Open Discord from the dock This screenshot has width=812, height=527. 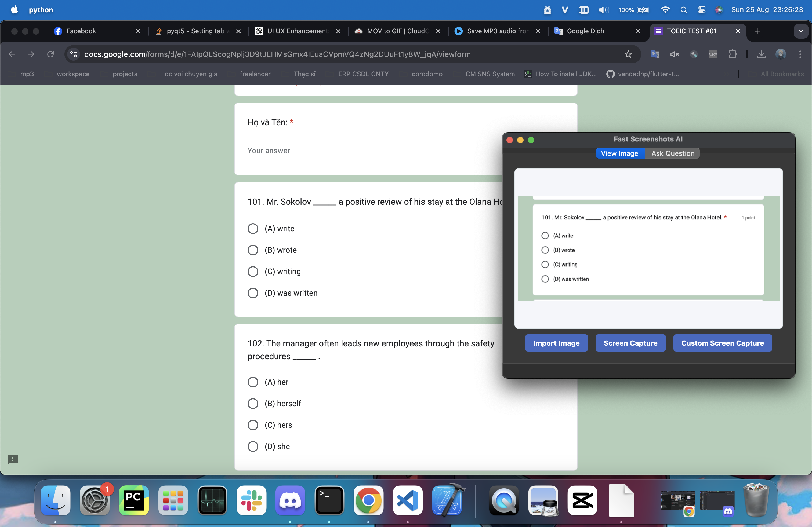290,500
